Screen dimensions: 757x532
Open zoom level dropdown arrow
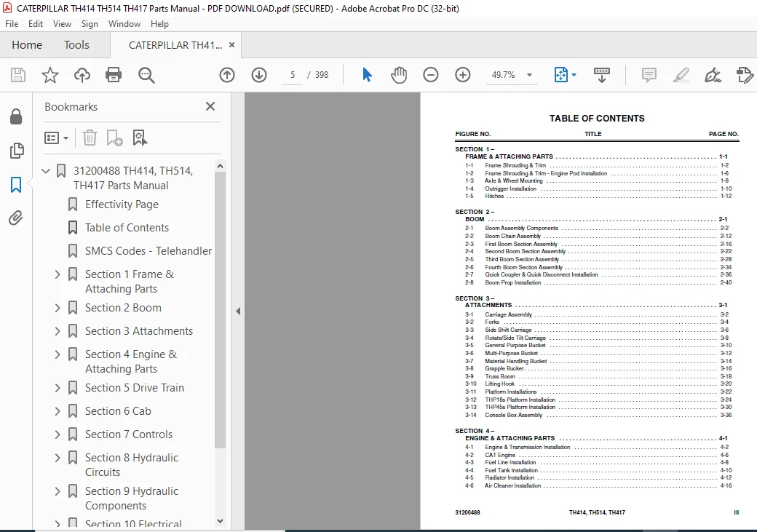pyautogui.click(x=529, y=75)
